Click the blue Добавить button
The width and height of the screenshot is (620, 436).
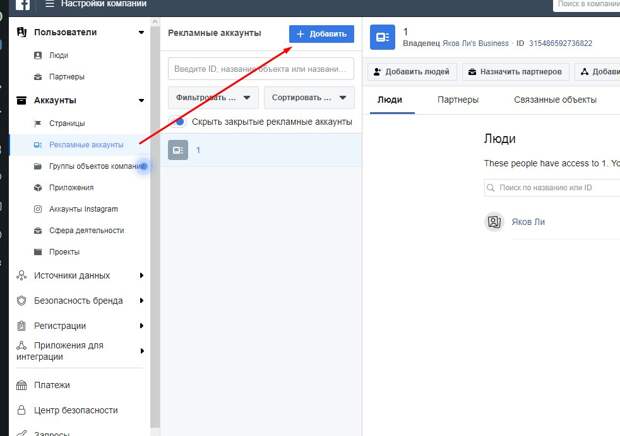pos(321,34)
